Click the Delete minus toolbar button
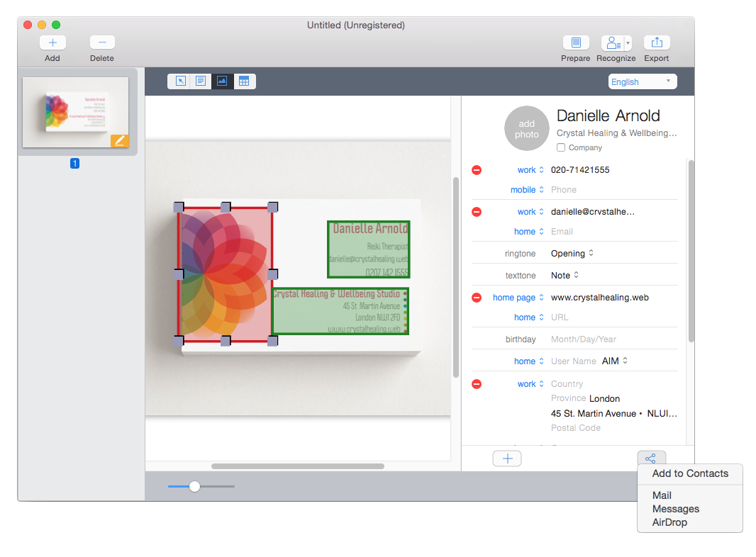This screenshot has height=557, width=756. (102, 43)
